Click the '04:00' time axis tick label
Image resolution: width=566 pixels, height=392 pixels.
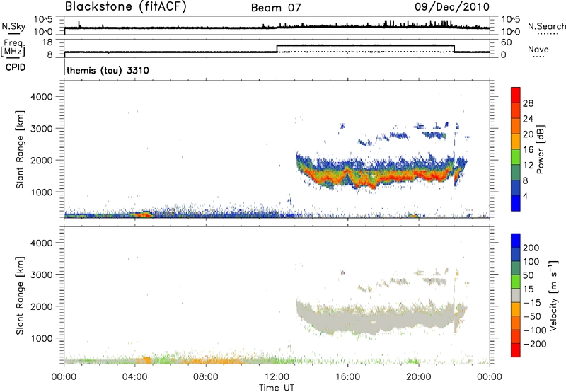[x=135, y=377]
